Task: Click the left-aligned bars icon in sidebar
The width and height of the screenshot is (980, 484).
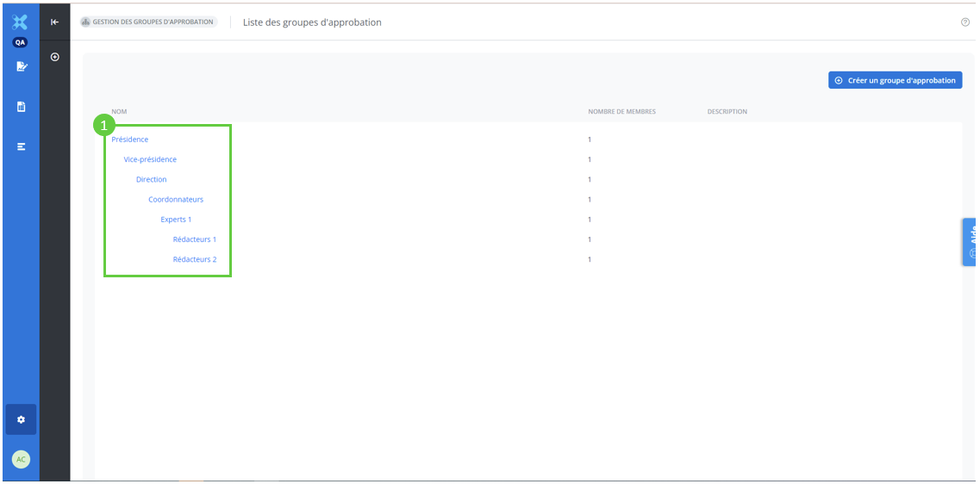Action: [21, 147]
